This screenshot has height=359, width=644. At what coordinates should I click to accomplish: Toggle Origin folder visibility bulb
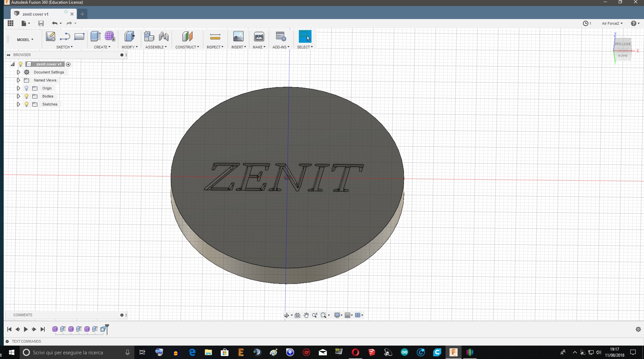coord(27,88)
